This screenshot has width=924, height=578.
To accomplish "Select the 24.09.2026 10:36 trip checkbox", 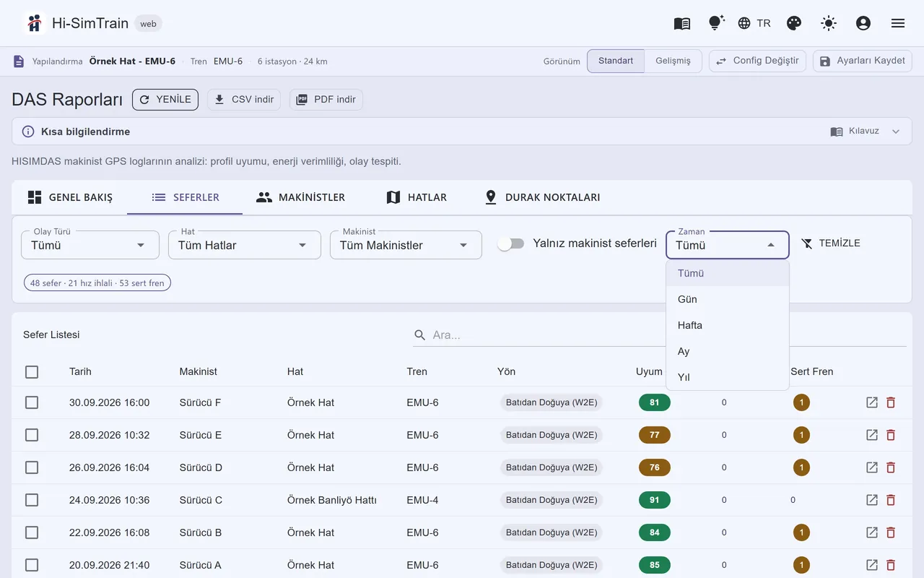I will (32, 500).
